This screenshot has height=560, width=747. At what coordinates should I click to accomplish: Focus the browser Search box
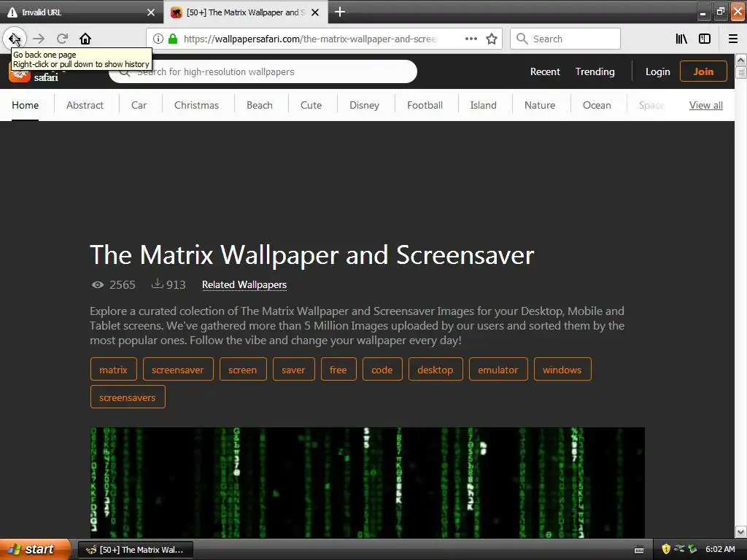pos(565,39)
